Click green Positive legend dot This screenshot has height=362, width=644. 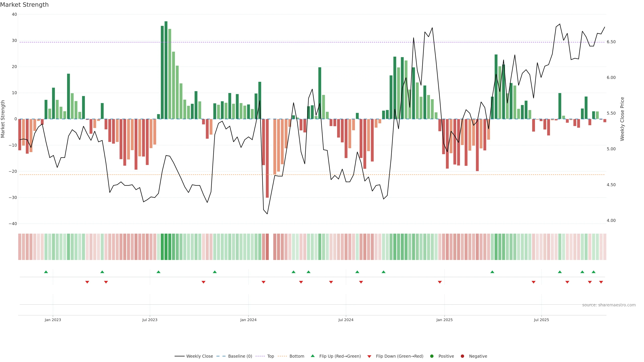click(x=432, y=356)
